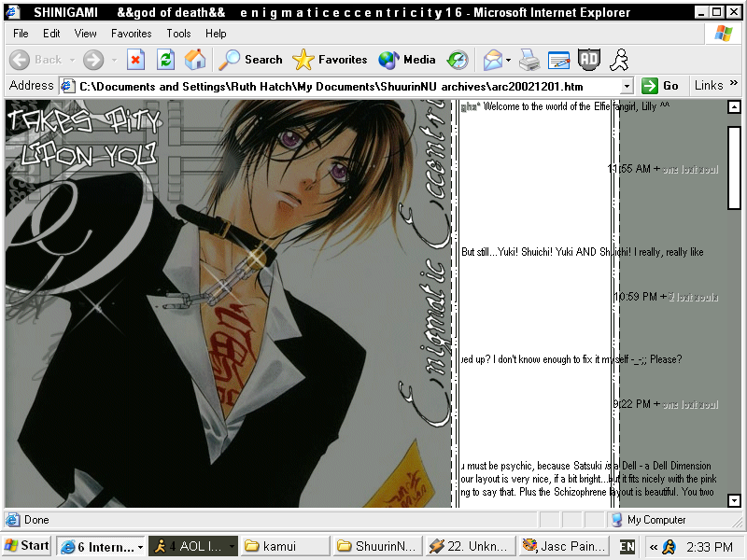Open the Tools menu
This screenshot has height=560, width=747.
(178, 34)
